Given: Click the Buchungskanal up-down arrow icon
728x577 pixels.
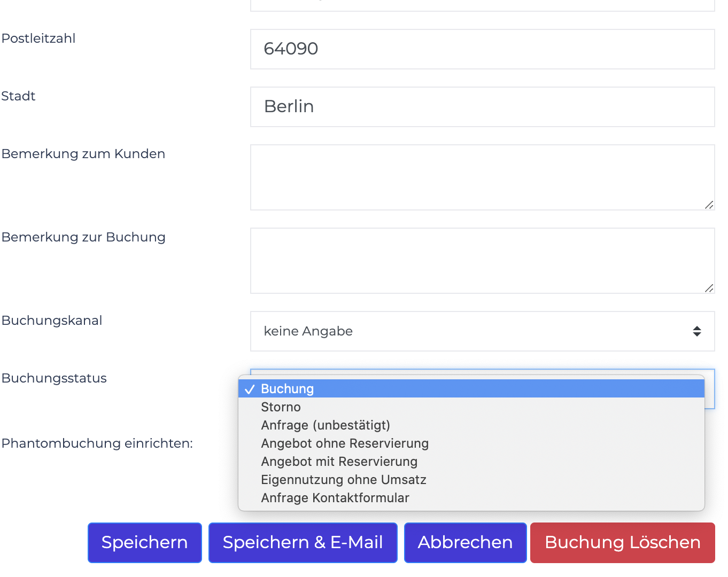Looking at the screenshot, I should pyautogui.click(x=697, y=331).
